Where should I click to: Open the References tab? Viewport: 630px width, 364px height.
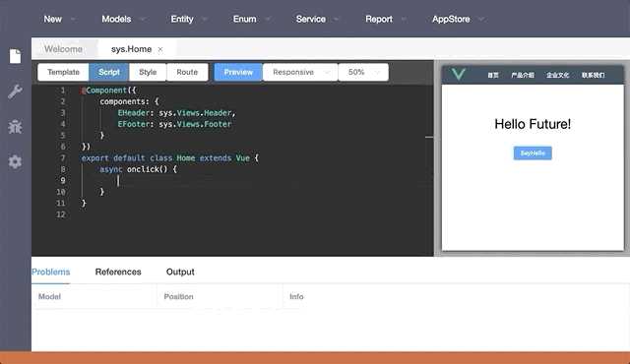click(x=118, y=272)
